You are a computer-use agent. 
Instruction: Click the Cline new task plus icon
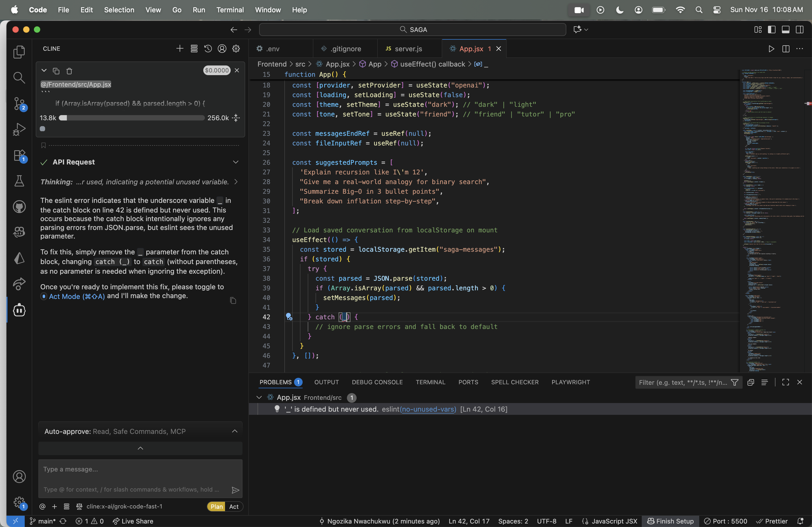click(180, 49)
